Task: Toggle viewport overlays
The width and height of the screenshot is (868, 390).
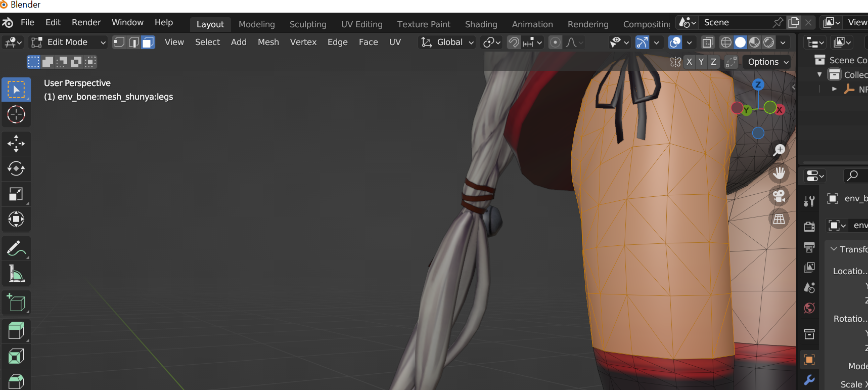Action: 675,42
